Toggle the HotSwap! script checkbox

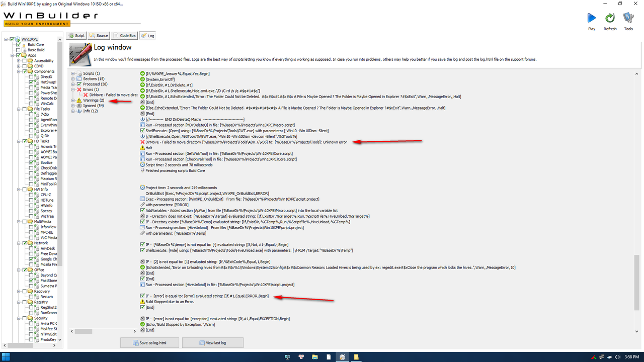[x=31, y=82]
